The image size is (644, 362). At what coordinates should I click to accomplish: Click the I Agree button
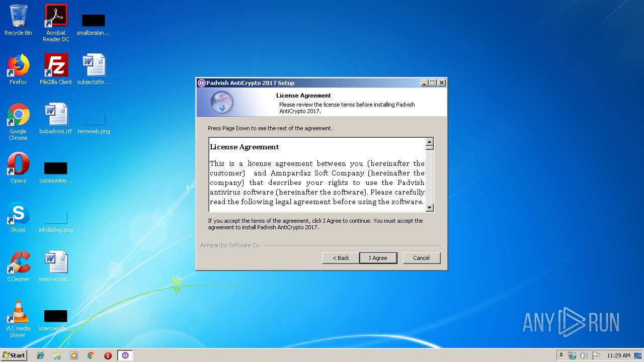[378, 258]
